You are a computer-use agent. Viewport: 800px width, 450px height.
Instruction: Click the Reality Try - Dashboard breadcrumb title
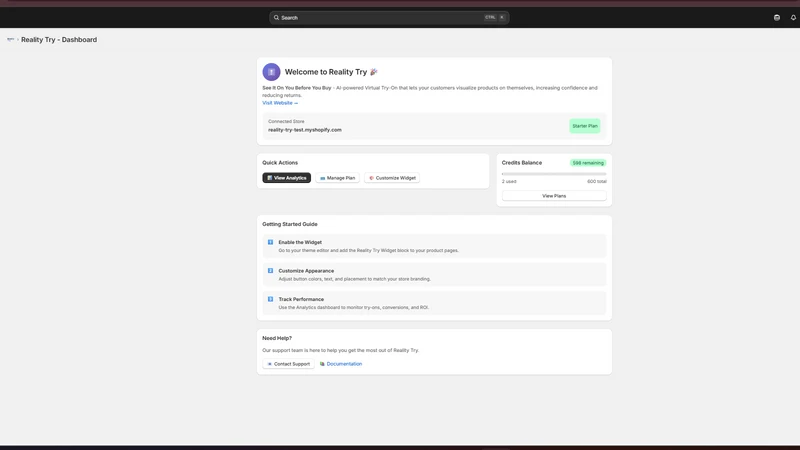[59, 39]
